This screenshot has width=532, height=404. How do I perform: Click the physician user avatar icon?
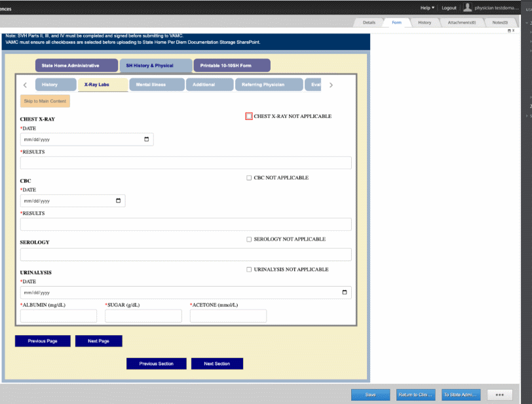click(x=468, y=8)
